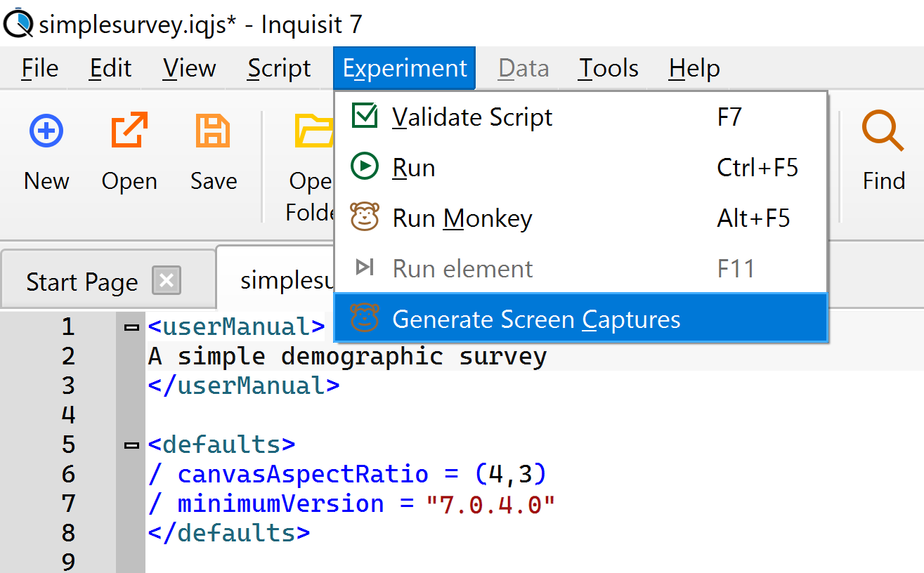Open the View menu
924x573 pixels.
coord(189,68)
